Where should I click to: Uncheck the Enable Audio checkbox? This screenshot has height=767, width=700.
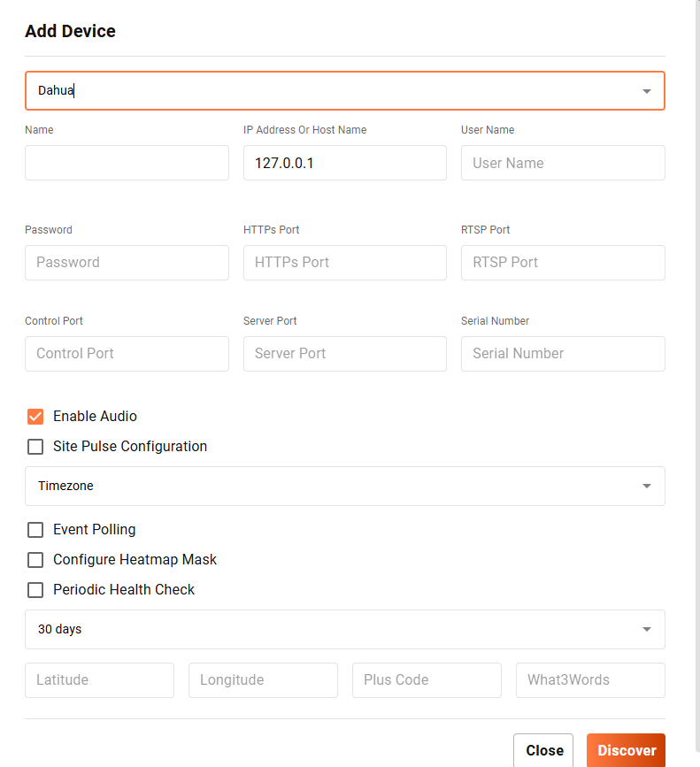pos(35,417)
